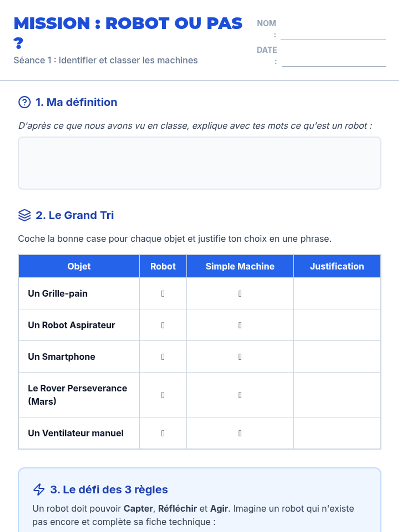This screenshot has height=532, width=399.
Task: Select Robot checkbox for Un Smartphone
Action: pos(163,357)
